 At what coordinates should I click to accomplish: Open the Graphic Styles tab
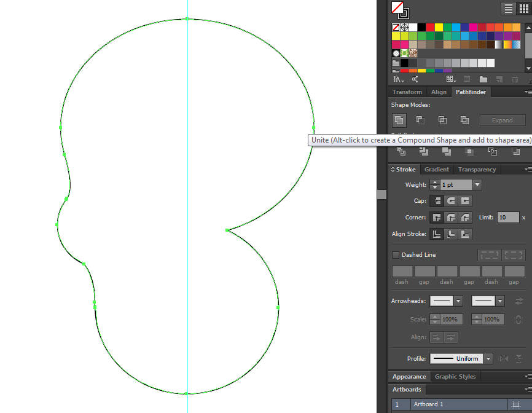pyautogui.click(x=455, y=377)
